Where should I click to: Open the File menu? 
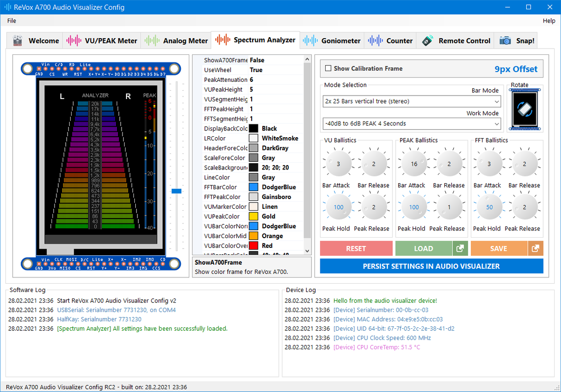tap(11, 21)
